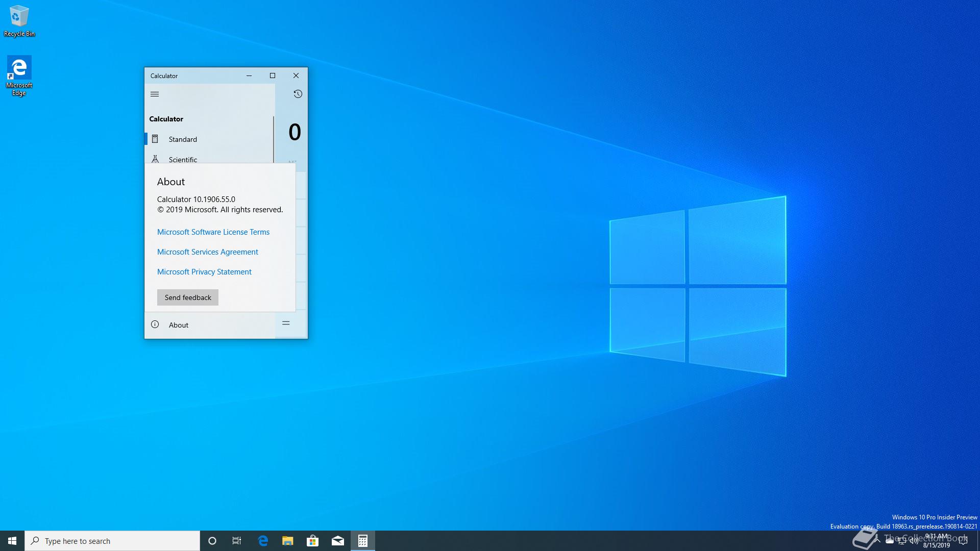Open Task View on the taskbar
This screenshot has width=980, height=551.
click(x=237, y=541)
